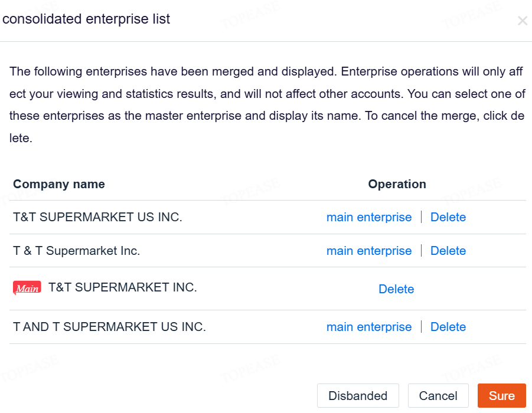Delete the main T&T SUPERMARKET INC. entry
Image resolution: width=532 pixels, height=413 pixels.
coord(396,289)
